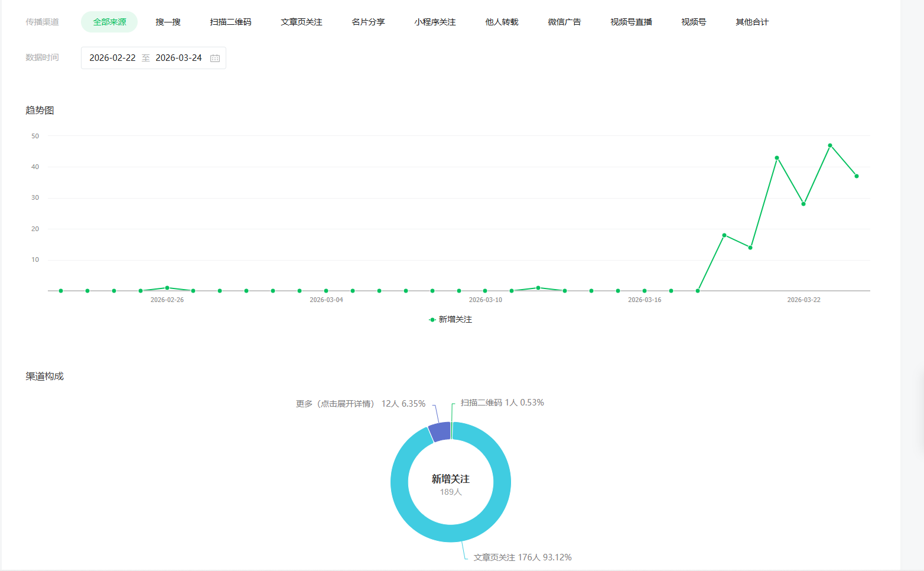The height and width of the screenshot is (571, 924).
Task: Select the 全部来源 channel filter
Action: click(109, 22)
